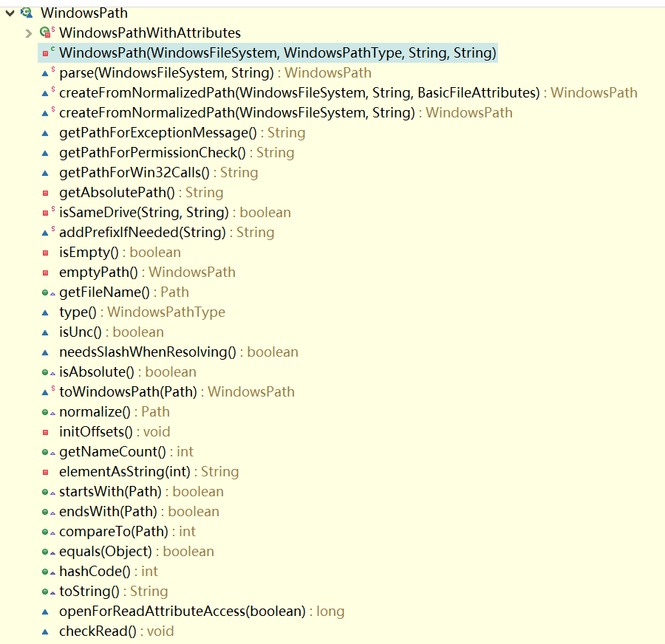Select openForReadAttributeAccess(boolean) method

pos(202,611)
